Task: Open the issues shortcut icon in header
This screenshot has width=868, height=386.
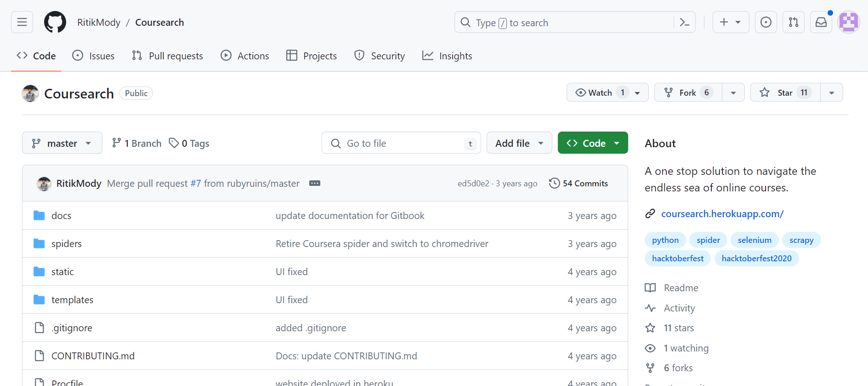Action: [x=766, y=22]
